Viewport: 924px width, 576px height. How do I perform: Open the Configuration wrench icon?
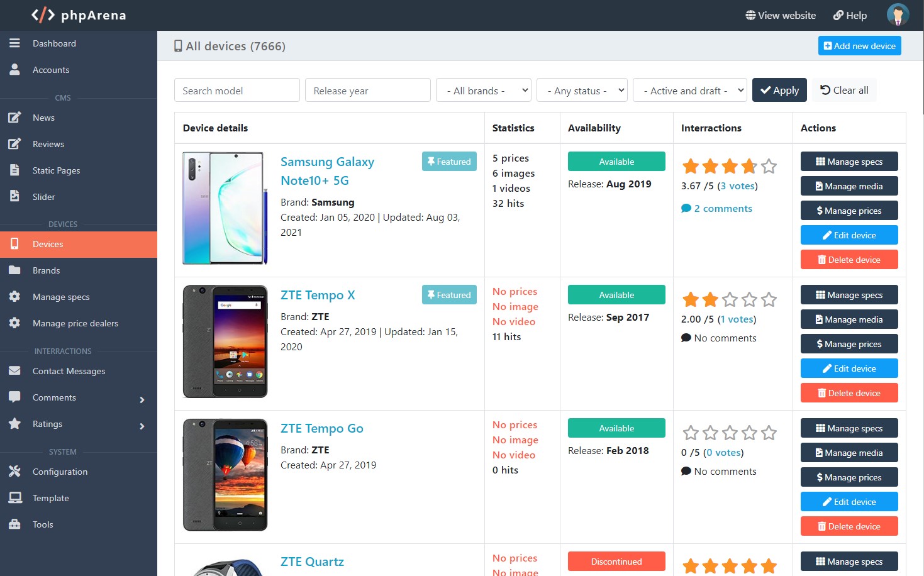click(14, 471)
